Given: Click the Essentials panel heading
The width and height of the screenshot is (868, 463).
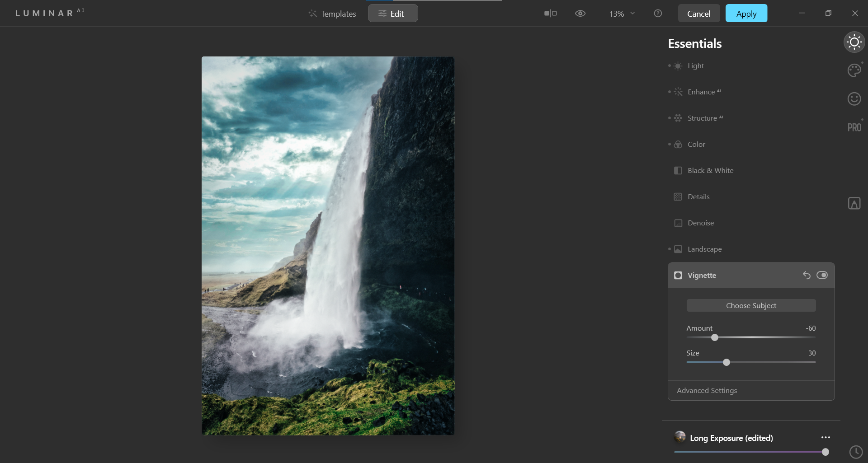Looking at the screenshot, I should (695, 43).
